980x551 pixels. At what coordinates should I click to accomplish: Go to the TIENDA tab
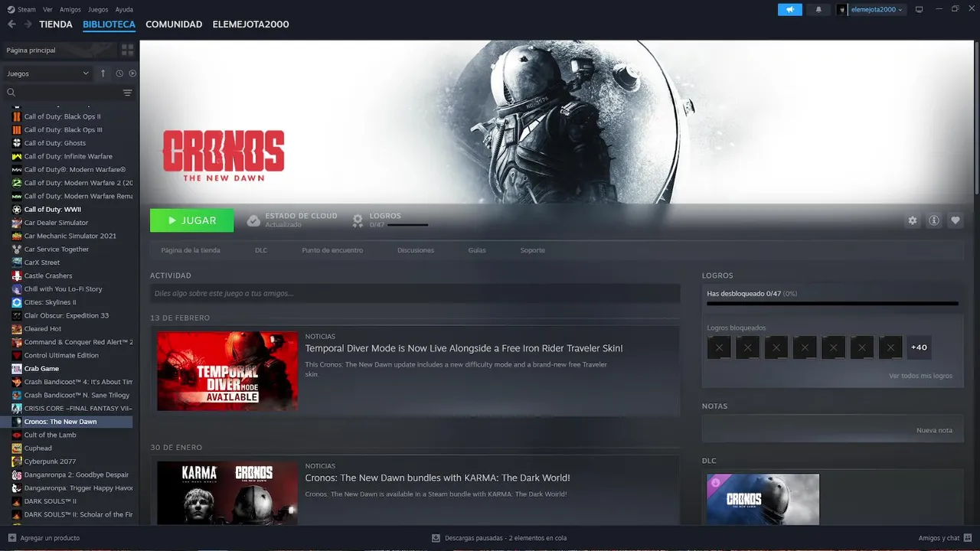56,24
